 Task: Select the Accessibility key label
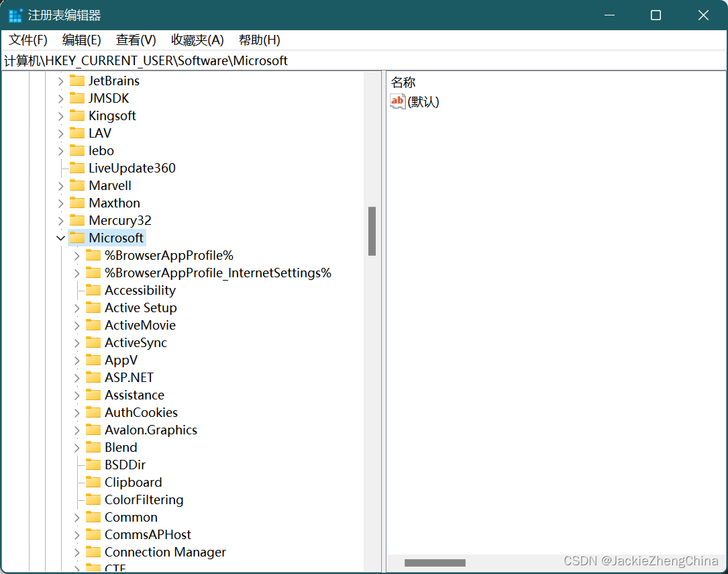point(140,291)
